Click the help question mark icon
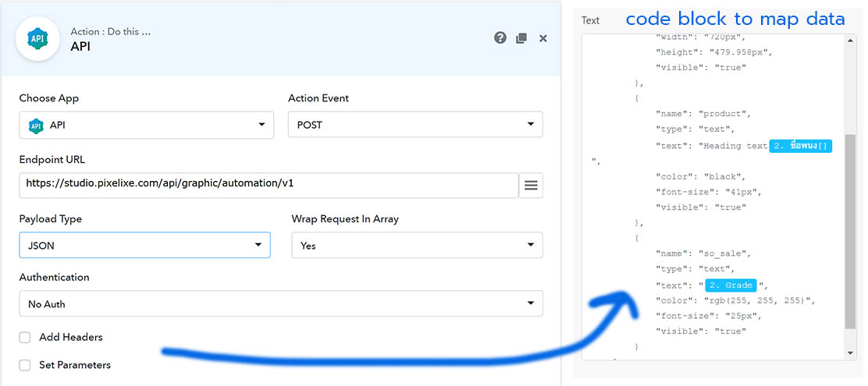The width and height of the screenshot is (868, 386). pos(500,37)
